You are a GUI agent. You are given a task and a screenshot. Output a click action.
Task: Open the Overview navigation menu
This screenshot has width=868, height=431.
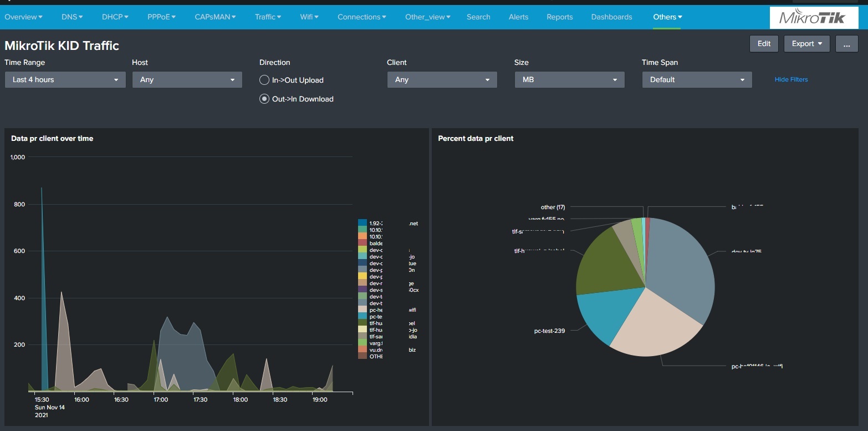pyautogui.click(x=23, y=17)
